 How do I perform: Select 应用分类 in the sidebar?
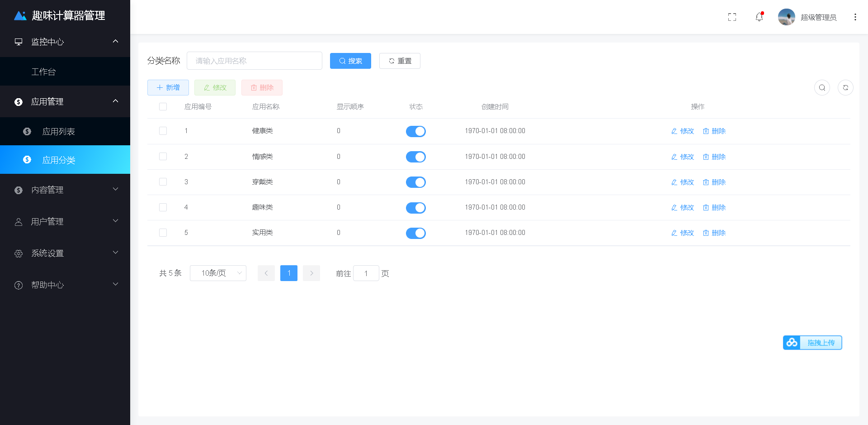click(x=65, y=159)
